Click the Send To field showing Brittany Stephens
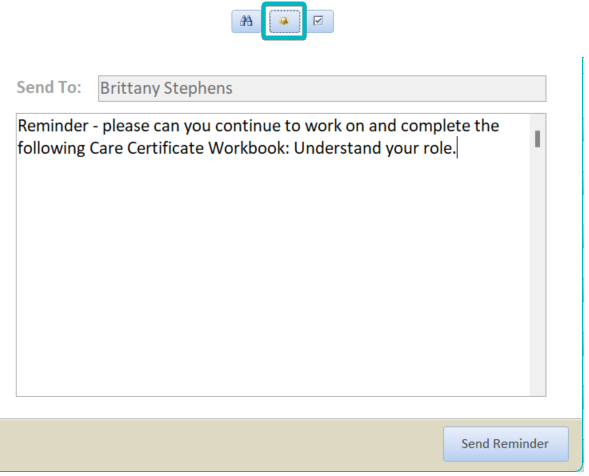Viewport: 589px width, 476px height. [322, 89]
